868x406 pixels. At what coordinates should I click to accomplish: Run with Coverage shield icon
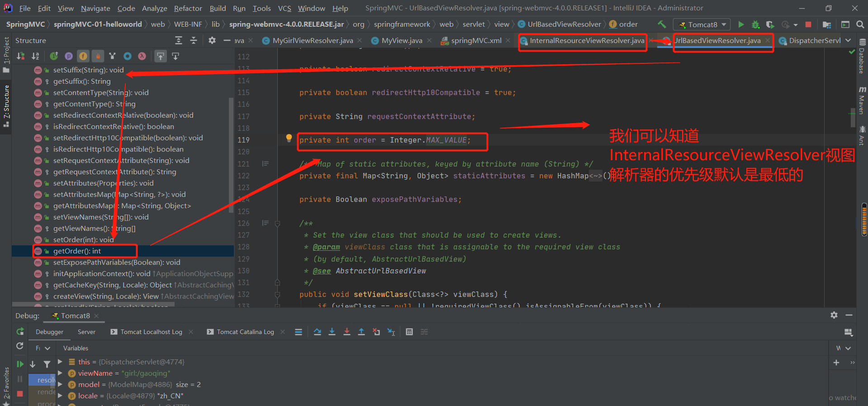tap(770, 24)
